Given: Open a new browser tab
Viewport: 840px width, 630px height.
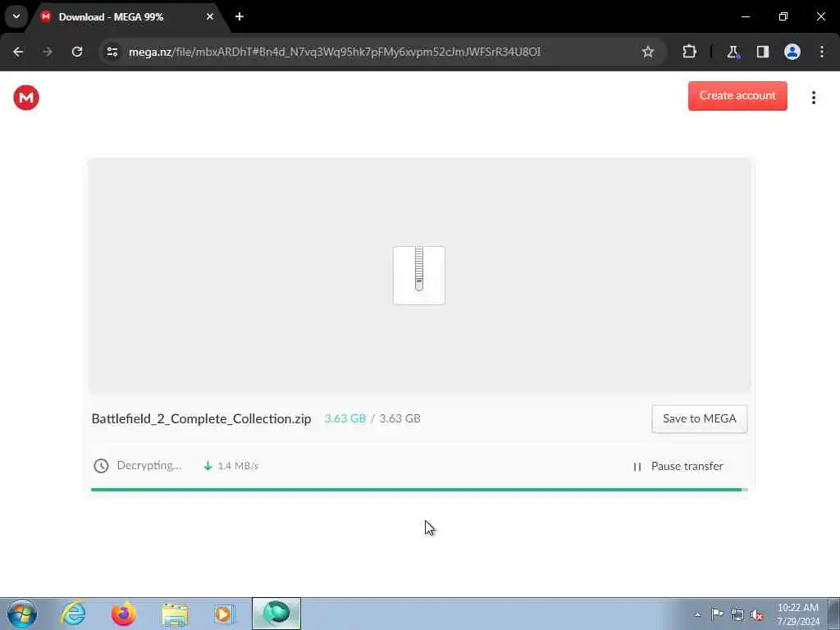Looking at the screenshot, I should (240, 17).
